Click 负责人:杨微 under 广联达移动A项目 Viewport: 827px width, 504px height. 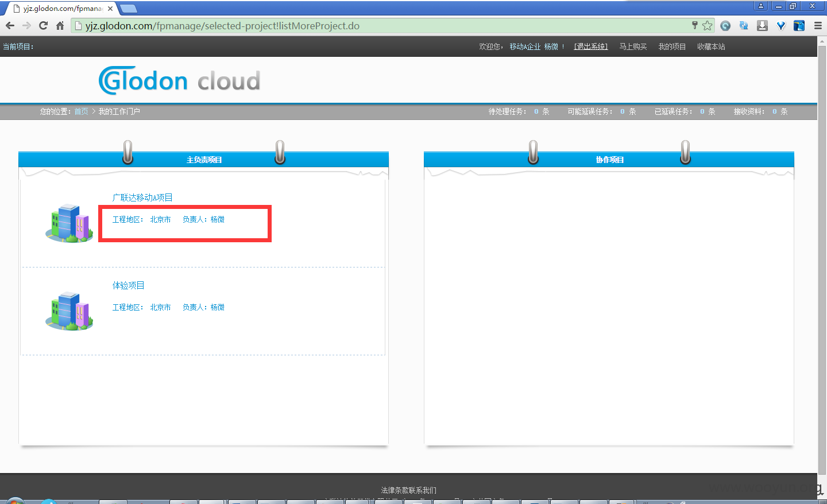click(203, 219)
